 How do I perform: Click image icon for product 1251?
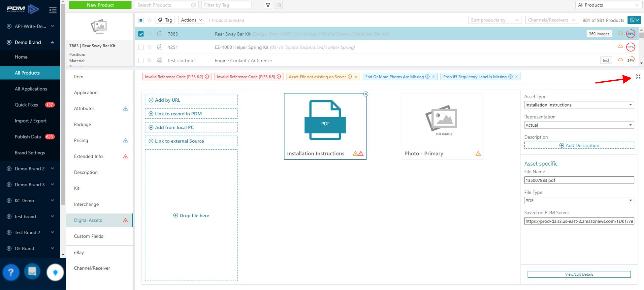pyautogui.click(x=159, y=47)
